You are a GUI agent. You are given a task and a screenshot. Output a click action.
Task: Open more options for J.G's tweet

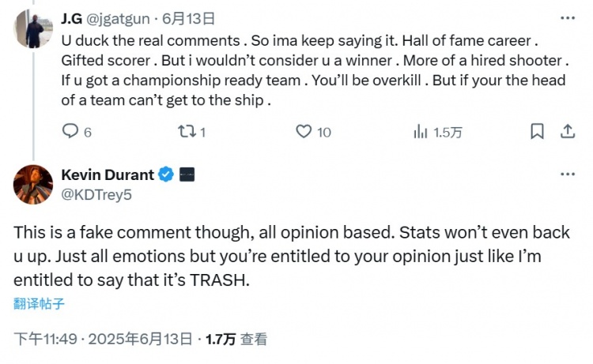pos(567,17)
